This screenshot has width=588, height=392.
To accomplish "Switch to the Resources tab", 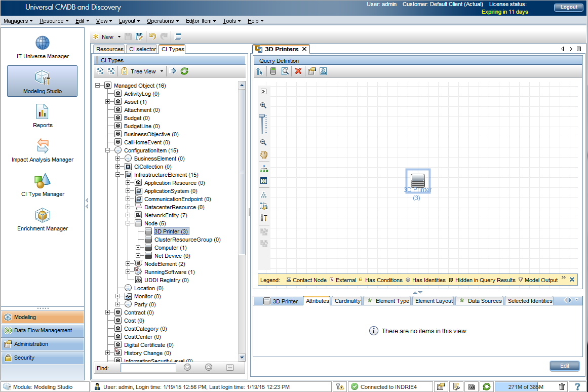I will [x=109, y=49].
